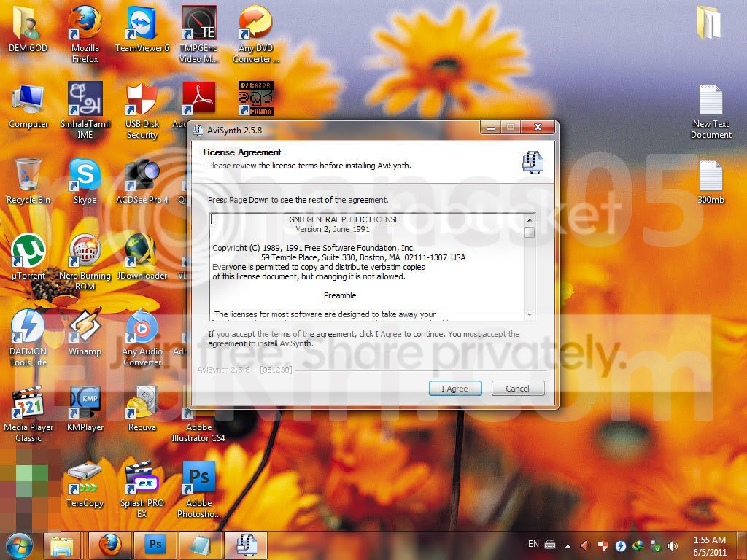The height and width of the screenshot is (560, 747).
Task: Launch Recuva desktop shortcut
Action: click(142, 408)
